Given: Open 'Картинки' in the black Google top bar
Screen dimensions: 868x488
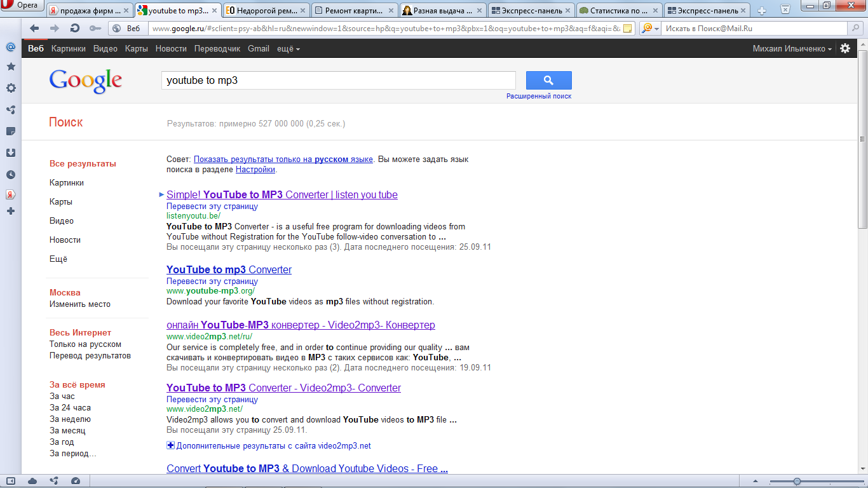Looking at the screenshot, I should 69,48.
